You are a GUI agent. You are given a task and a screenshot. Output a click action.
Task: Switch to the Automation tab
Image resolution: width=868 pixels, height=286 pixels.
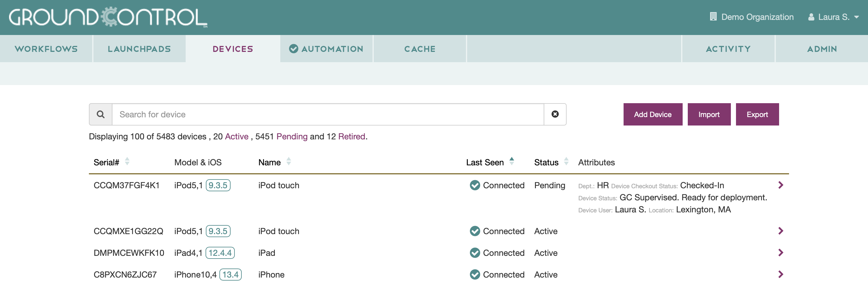[x=326, y=49]
